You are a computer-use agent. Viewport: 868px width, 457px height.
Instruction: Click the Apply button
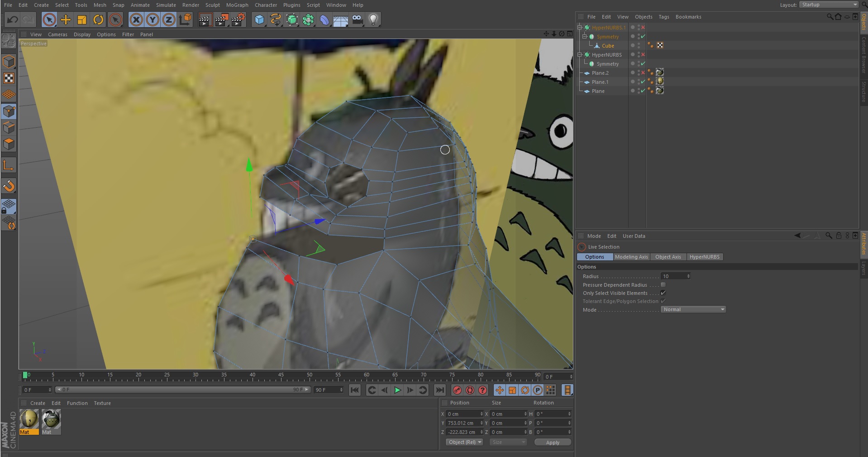point(553,443)
